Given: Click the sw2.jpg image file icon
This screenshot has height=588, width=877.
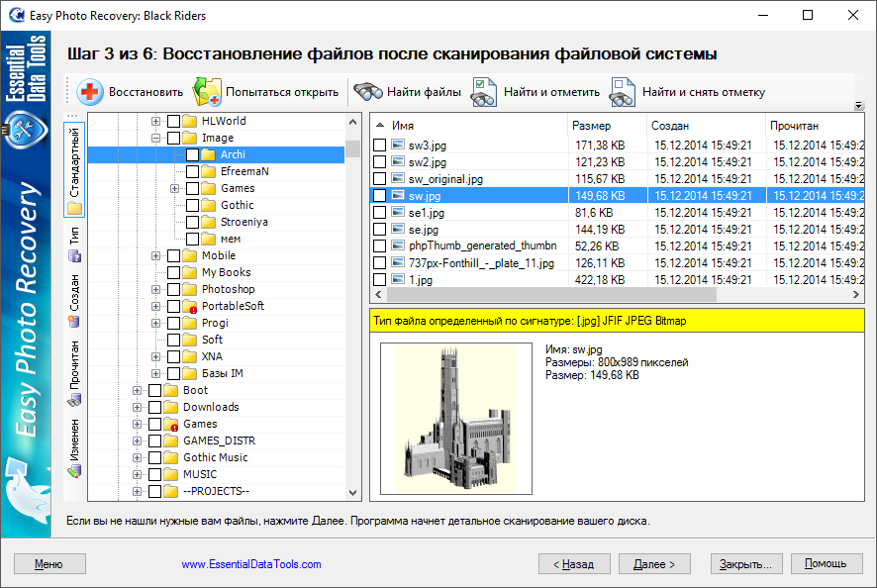Looking at the screenshot, I should coord(398,161).
